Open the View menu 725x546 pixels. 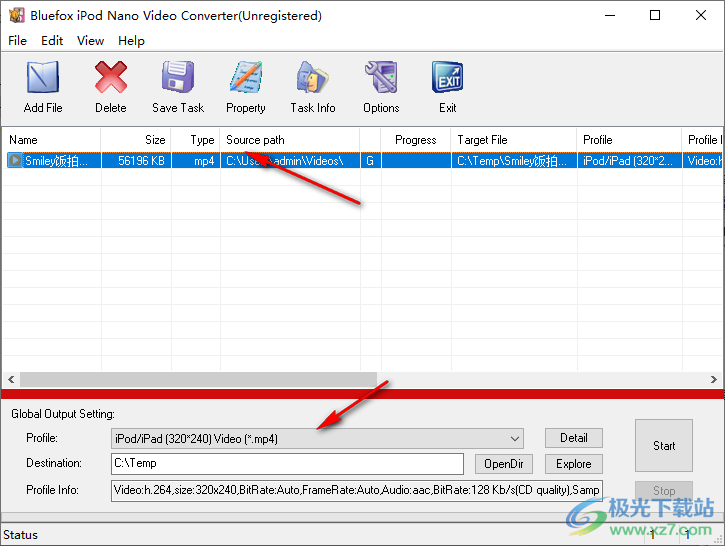click(90, 41)
